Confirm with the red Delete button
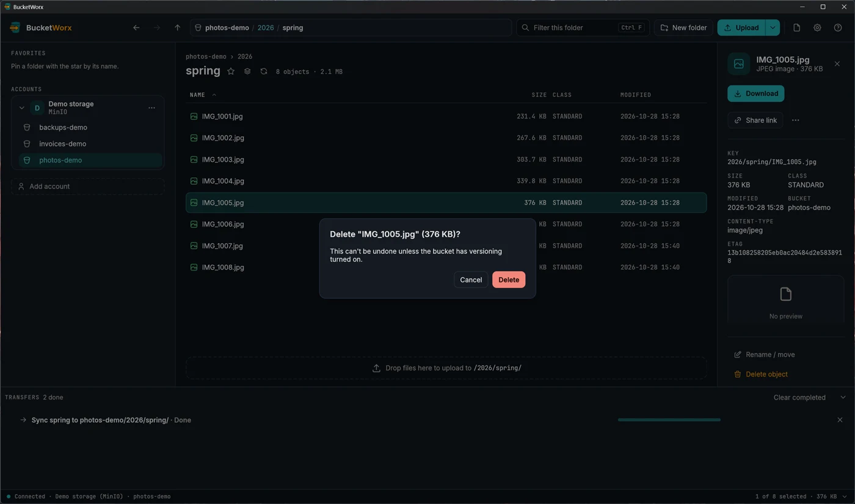This screenshot has width=855, height=504. [509, 279]
